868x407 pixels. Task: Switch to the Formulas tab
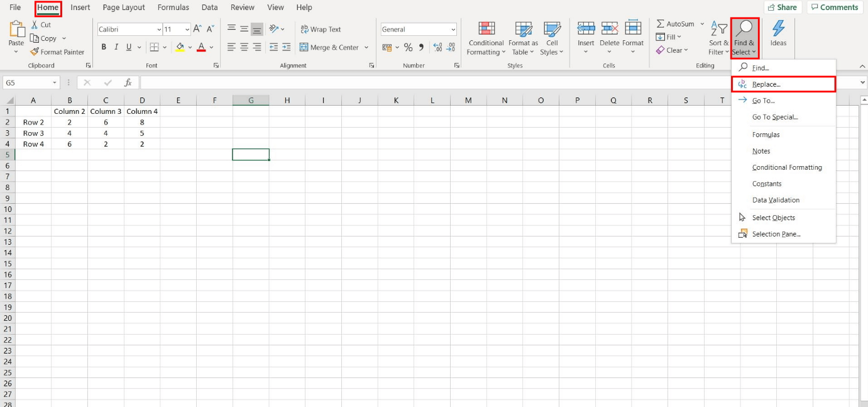tap(173, 8)
